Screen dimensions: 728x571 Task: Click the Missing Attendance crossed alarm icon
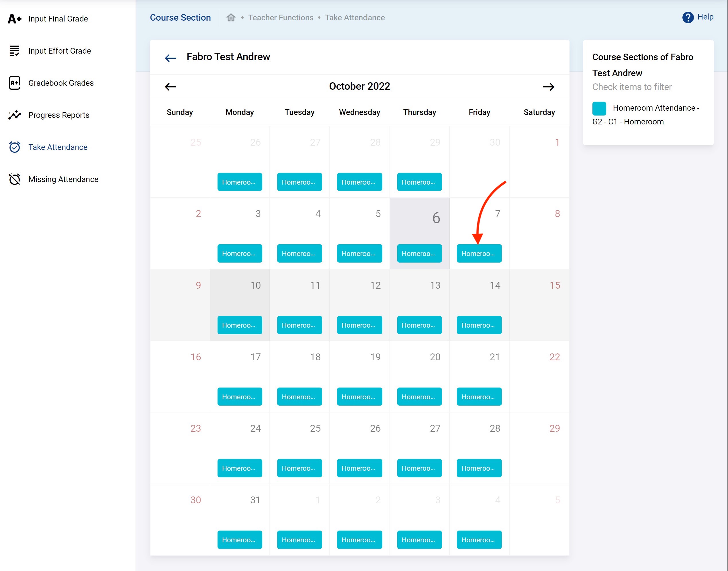point(14,179)
